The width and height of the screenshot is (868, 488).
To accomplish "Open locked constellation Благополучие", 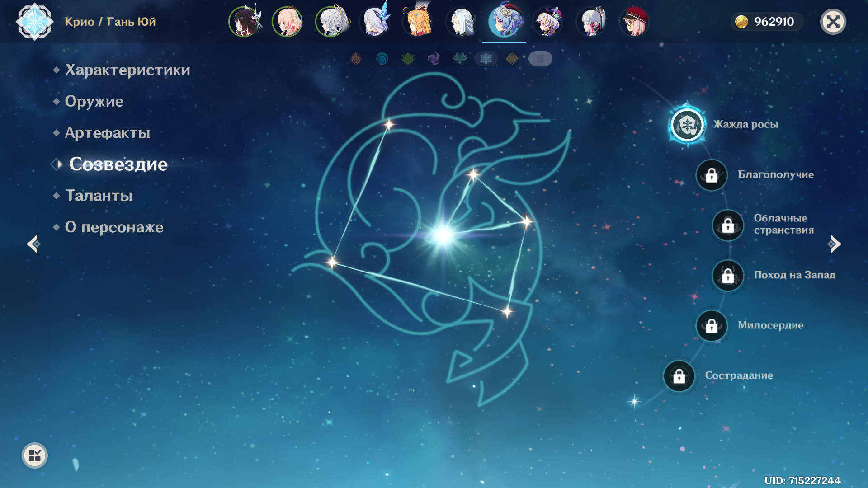I will (712, 175).
